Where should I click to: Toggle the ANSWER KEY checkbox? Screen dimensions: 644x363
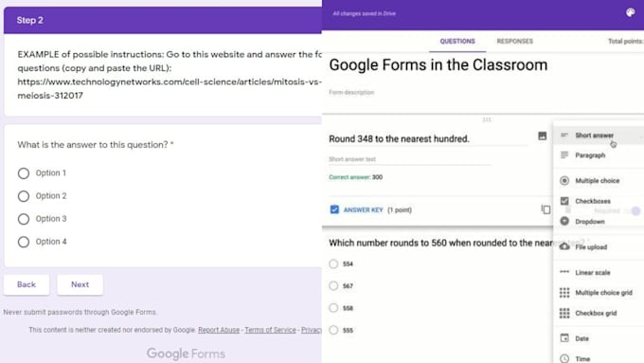pyautogui.click(x=334, y=209)
